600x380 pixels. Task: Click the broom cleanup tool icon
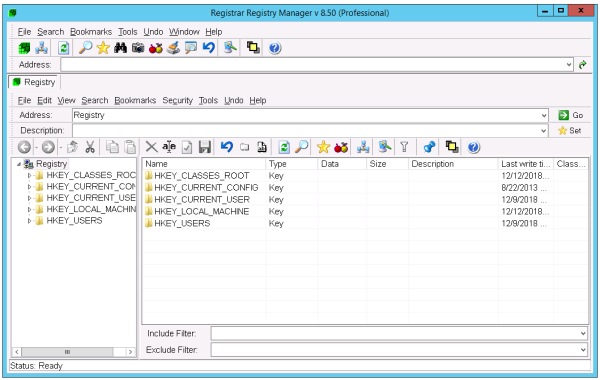coord(173,48)
